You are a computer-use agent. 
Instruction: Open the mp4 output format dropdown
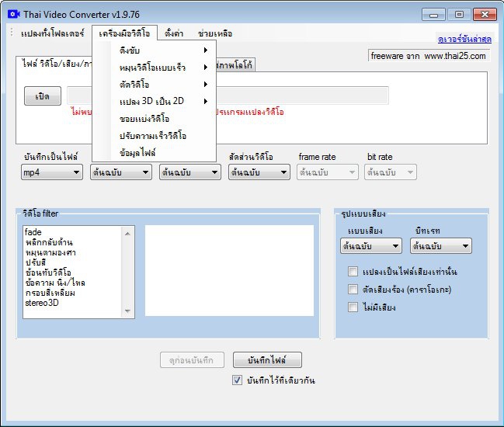(x=52, y=172)
